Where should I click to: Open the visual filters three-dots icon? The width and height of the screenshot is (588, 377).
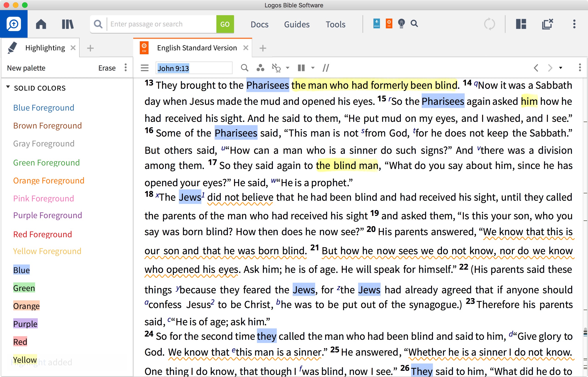pos(260,68)
